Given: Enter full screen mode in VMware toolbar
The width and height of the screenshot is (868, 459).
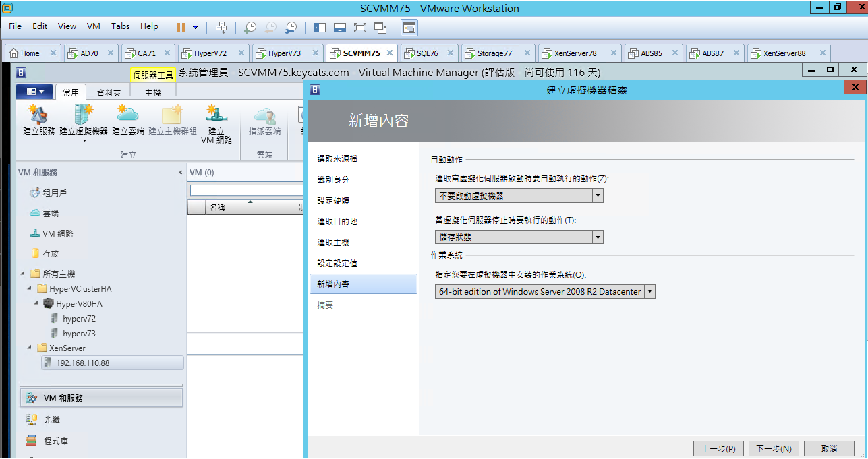Looking at the screenshot, I should (x=360, y=27).
